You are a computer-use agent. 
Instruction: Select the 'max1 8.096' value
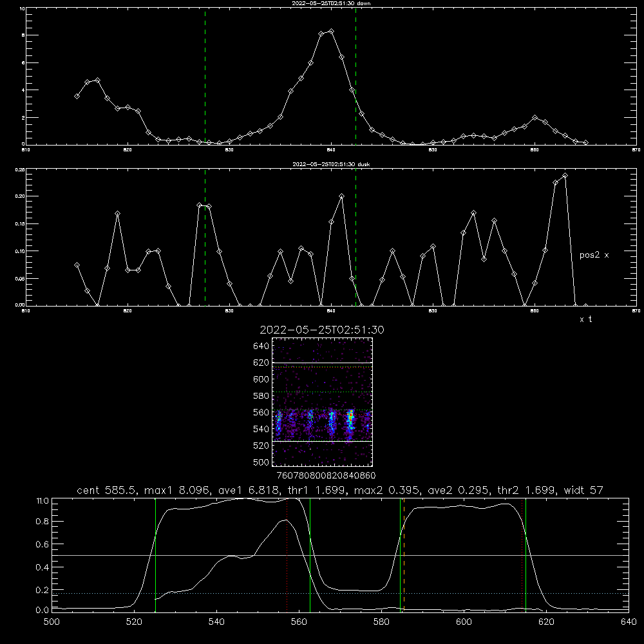(178, 490)
